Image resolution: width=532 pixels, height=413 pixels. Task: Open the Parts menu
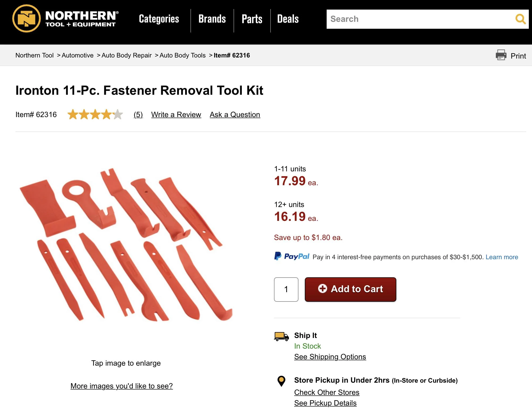[x=252, y=19]
